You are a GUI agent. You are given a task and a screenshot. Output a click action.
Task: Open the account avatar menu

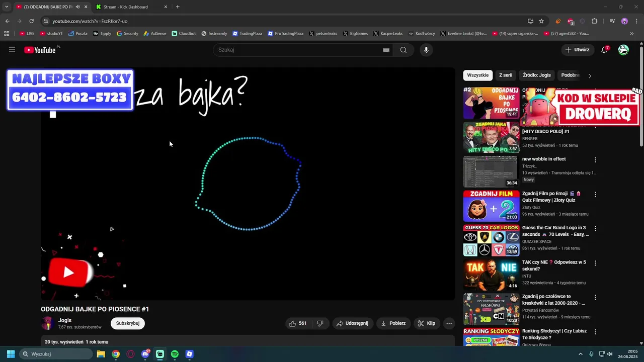(623, 50)
